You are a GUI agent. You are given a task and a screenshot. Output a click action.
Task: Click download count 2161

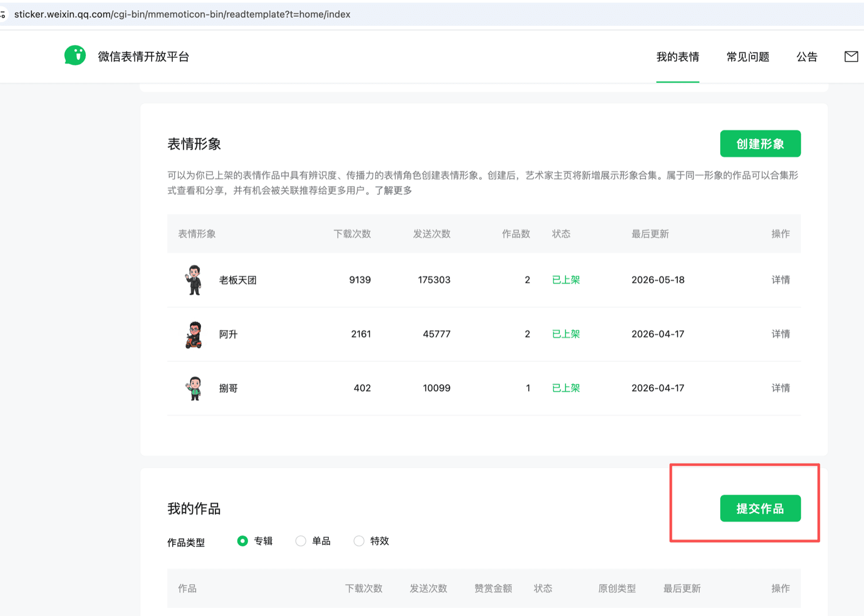point(361,334)
